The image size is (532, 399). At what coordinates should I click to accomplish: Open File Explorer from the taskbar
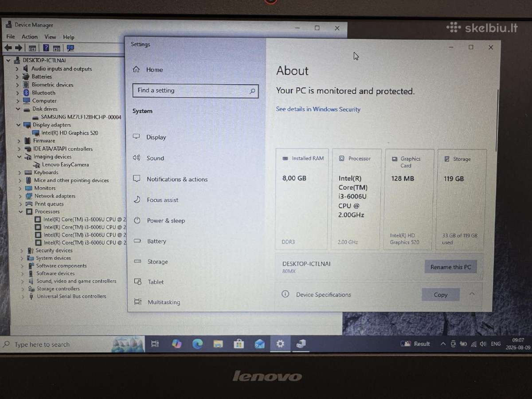coord(218,344)
